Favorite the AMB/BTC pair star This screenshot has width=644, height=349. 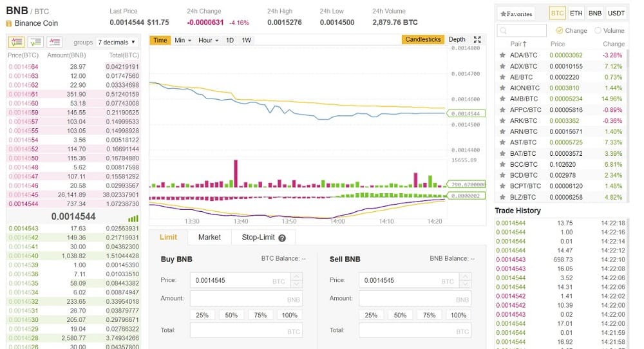coord(502,99)
